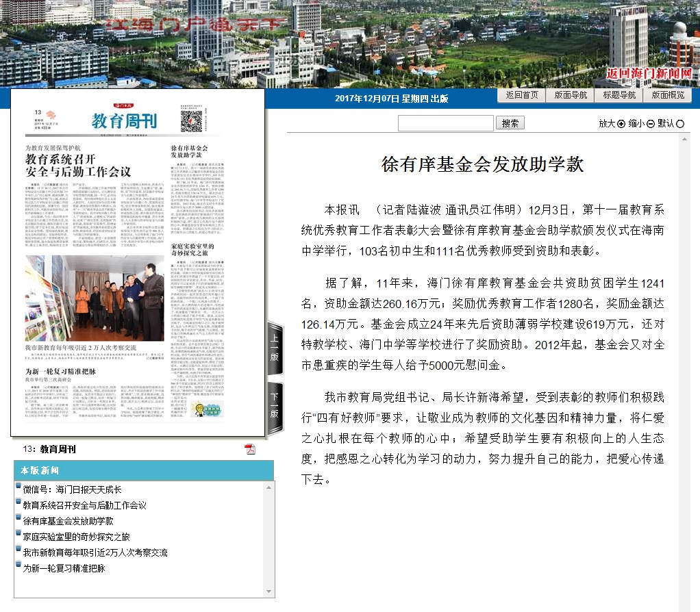Click the 放大 zoom-in icon

click(621, 123)
